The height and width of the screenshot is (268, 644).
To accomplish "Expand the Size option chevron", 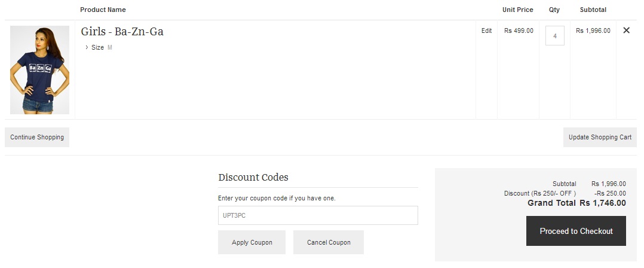I will [x=87, y=47].
